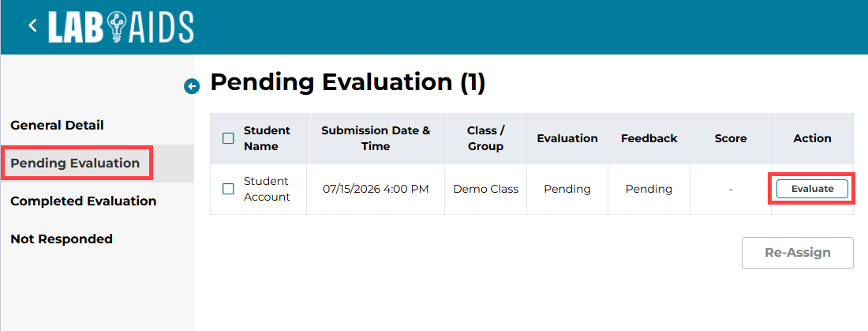The image size is (868, 331).
Task: Click the Demo Class cell
Action: point(485,189)
